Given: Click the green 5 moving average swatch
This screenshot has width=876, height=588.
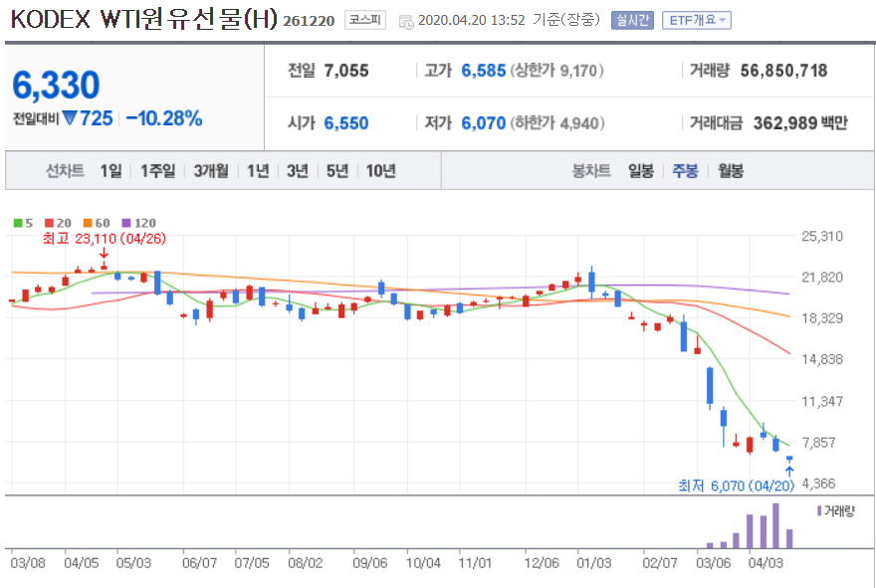Looking at the screenshot, I should pyautogui.click(x=17, y=223).
